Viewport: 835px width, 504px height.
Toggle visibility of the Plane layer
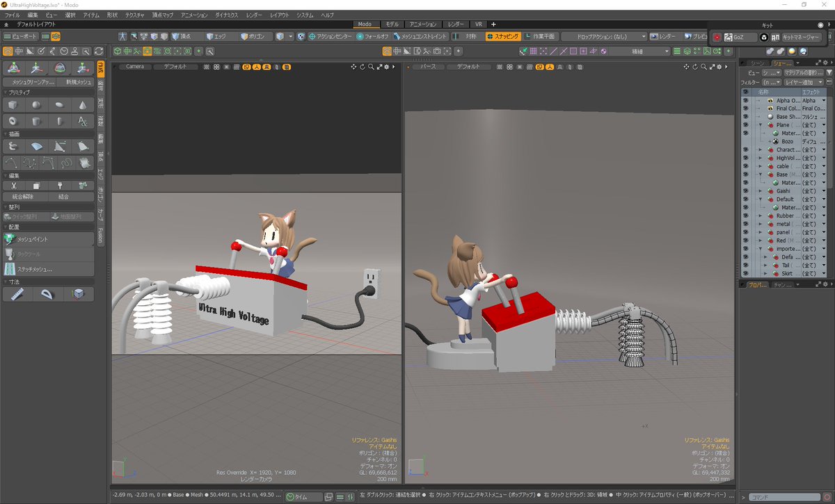745,124
